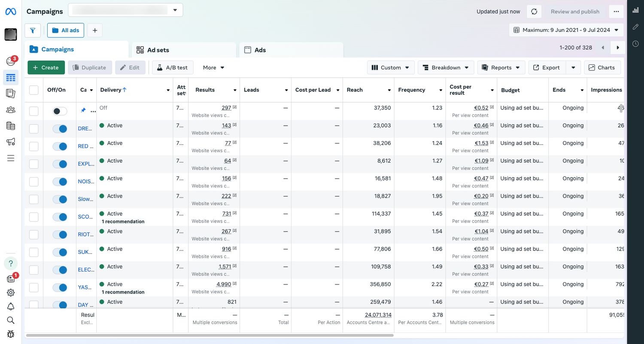644x344 pixels.
Task: Enable the first campaign's off toggle
Action: tap(60, 111)
